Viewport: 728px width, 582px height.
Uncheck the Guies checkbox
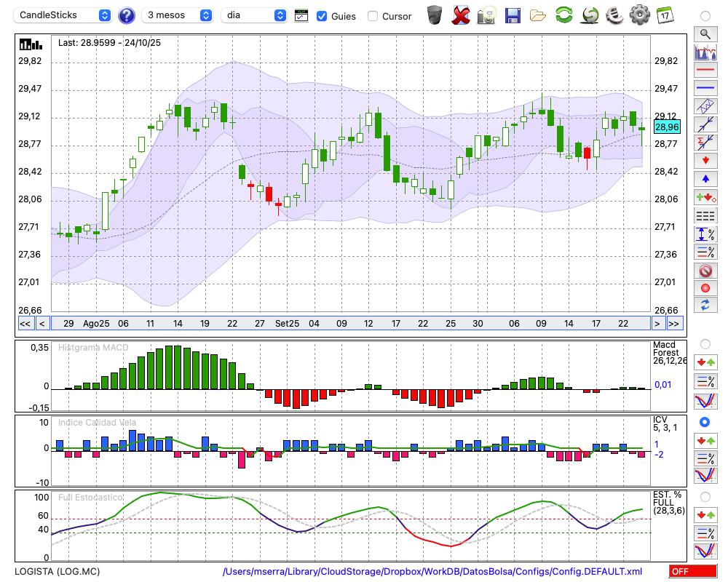point(322,16)
